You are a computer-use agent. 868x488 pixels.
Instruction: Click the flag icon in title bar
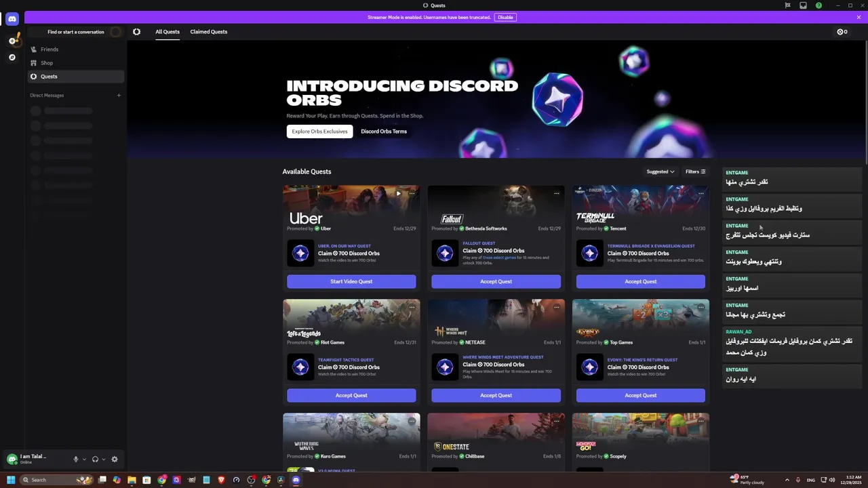(x=787, y=5)
